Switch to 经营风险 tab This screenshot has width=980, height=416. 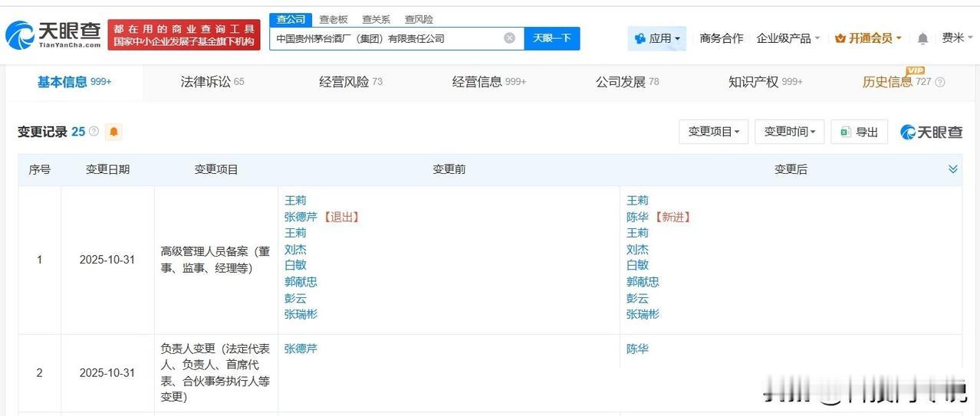(x=350, y=82)
